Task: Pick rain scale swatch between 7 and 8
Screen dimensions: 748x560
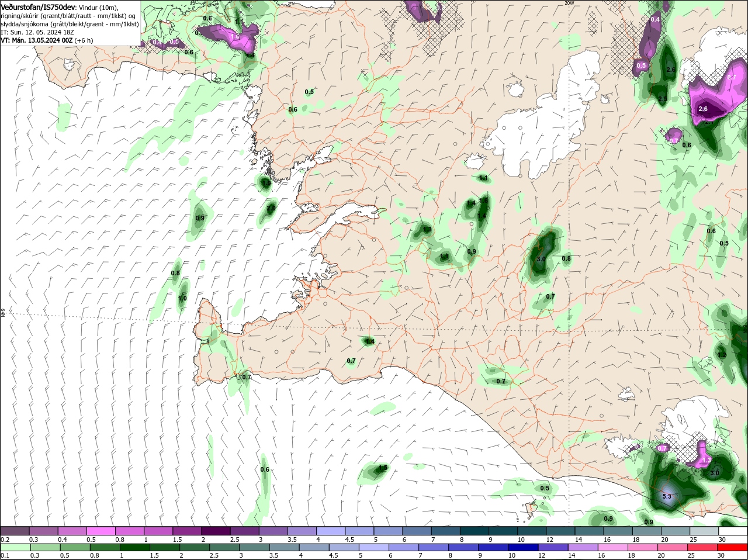Action: (x=435, y=548)
